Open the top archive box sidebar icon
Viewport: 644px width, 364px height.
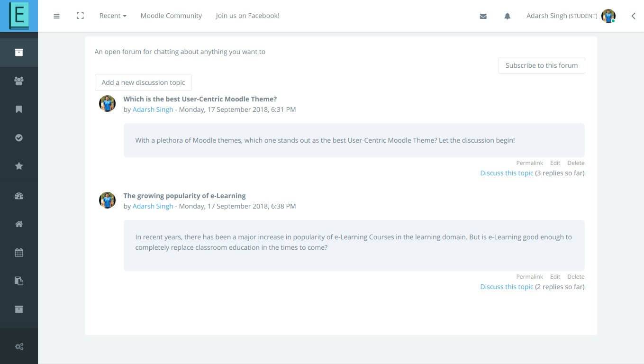coord(19,52)
